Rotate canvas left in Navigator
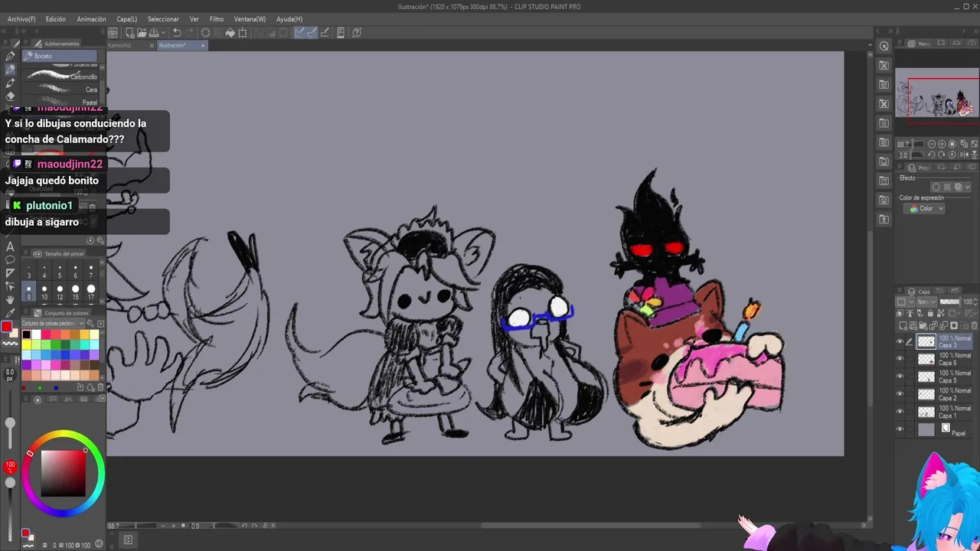 933,155
